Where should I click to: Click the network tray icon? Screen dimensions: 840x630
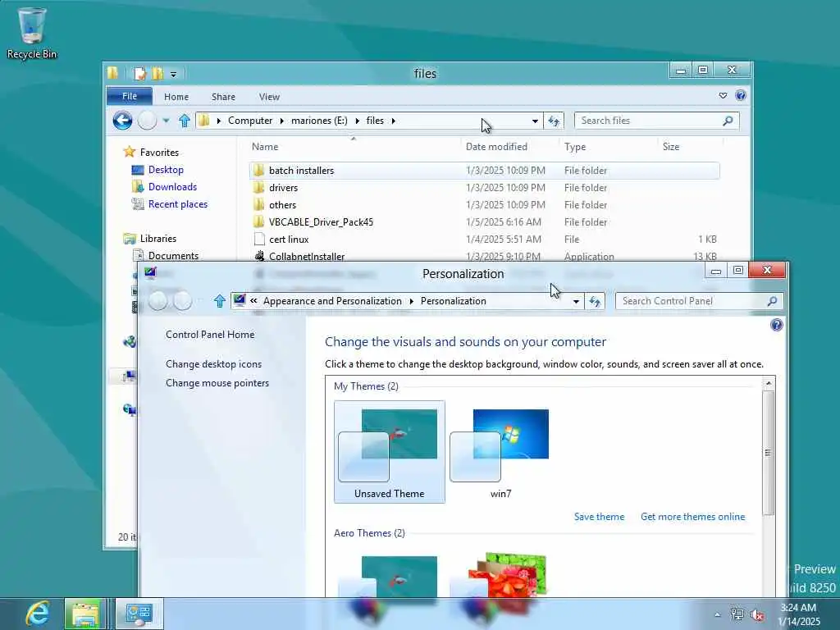point(737,615)
